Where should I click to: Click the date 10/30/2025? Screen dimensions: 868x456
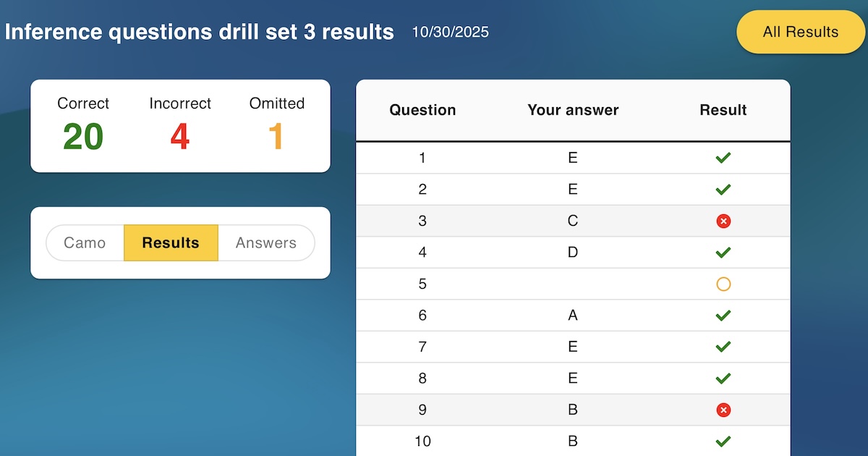[x=450, y=32]
